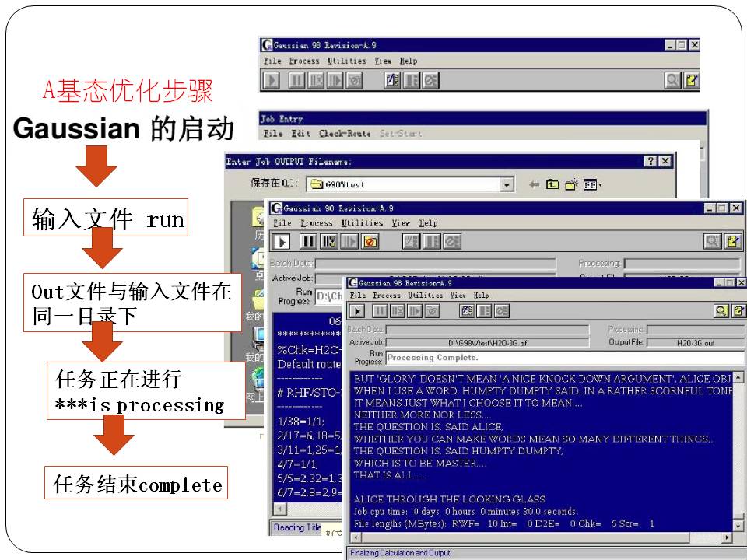Screen dimensions: 747x560
Task: Open Utilities menu in Processing Complete Gaussian window
Action: (425, 296)
